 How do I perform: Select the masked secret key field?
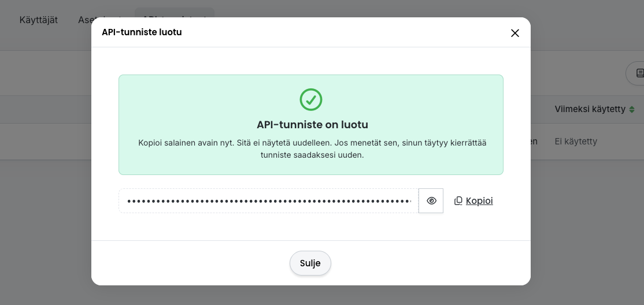(269, 200)
